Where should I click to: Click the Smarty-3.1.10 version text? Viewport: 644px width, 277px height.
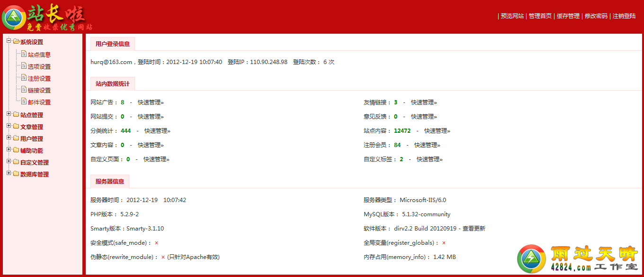145,228
